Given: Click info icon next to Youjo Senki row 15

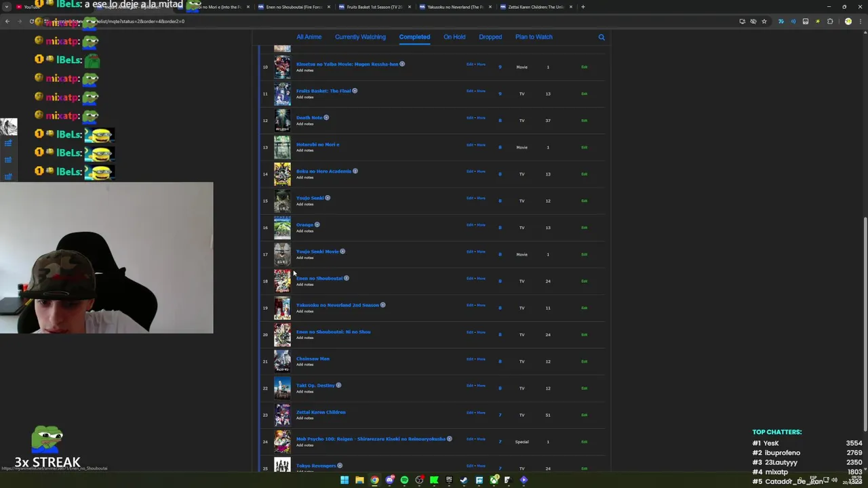Looking at the screenshot, I should tap(328, 198).
